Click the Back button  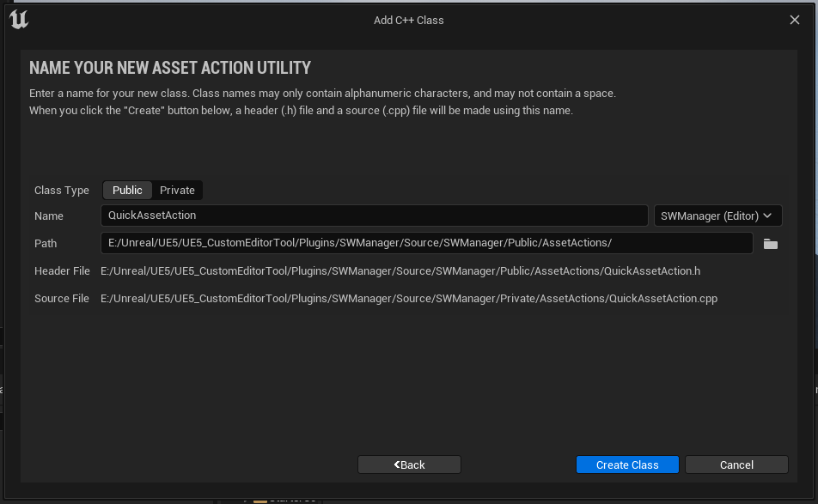[x=409, y=464]
